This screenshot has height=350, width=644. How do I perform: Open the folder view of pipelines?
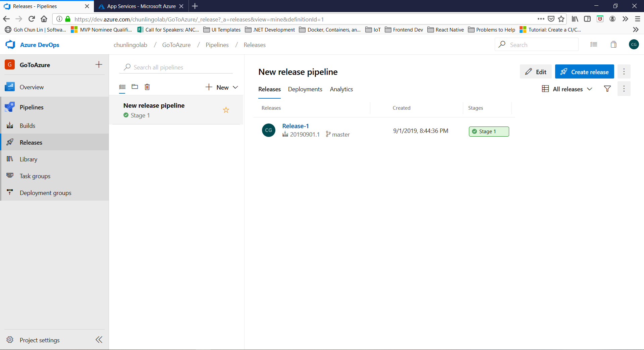(x=135, y=87)
